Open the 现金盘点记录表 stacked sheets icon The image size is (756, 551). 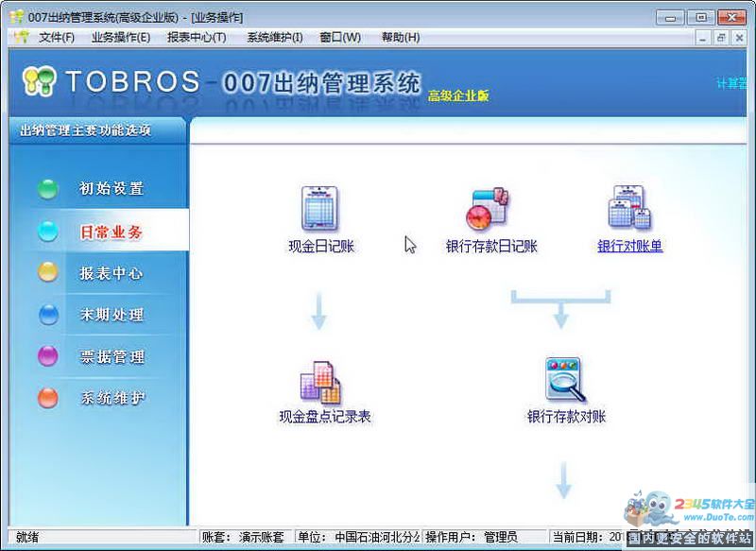coord(320,382)
